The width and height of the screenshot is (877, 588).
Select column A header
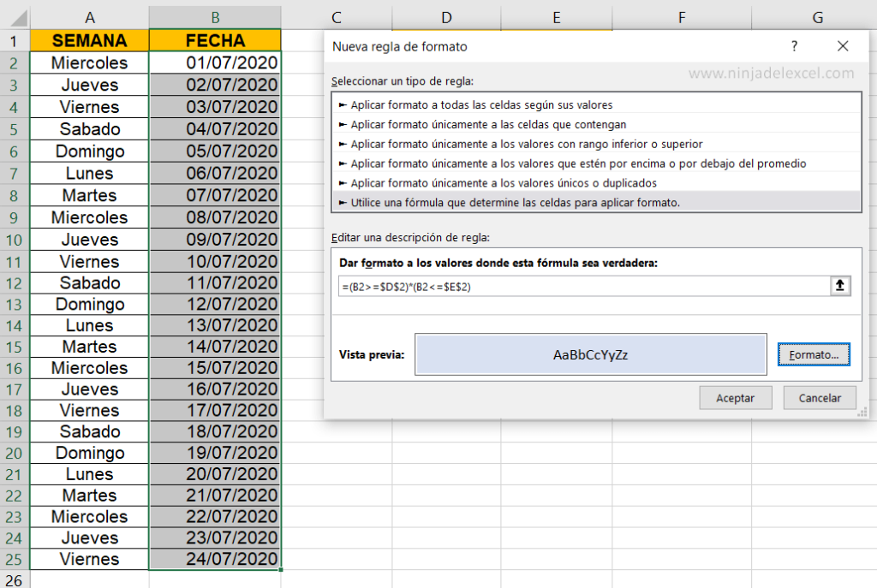click(x=89, y=18)
